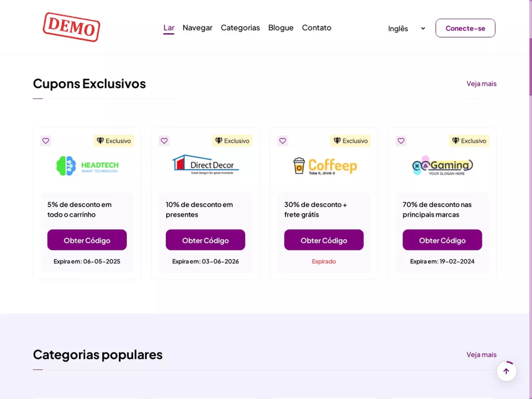Image resolution: width=532 pixels, height=399 pixels.
Task: Open the Inglês language dropdown
Action: (x=406, y=29)
